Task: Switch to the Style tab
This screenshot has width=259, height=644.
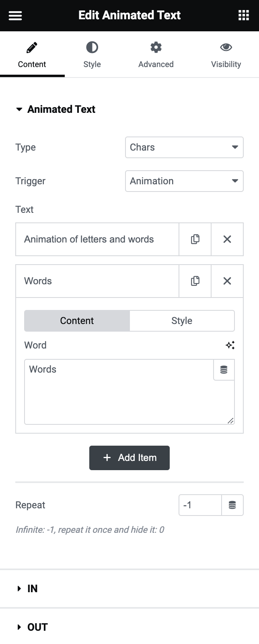Action: point(92,54)
